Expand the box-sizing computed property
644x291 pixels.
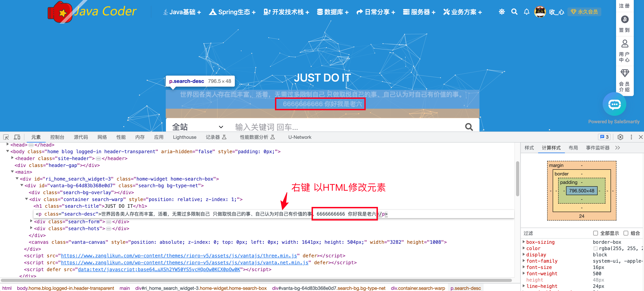point(524,242)
